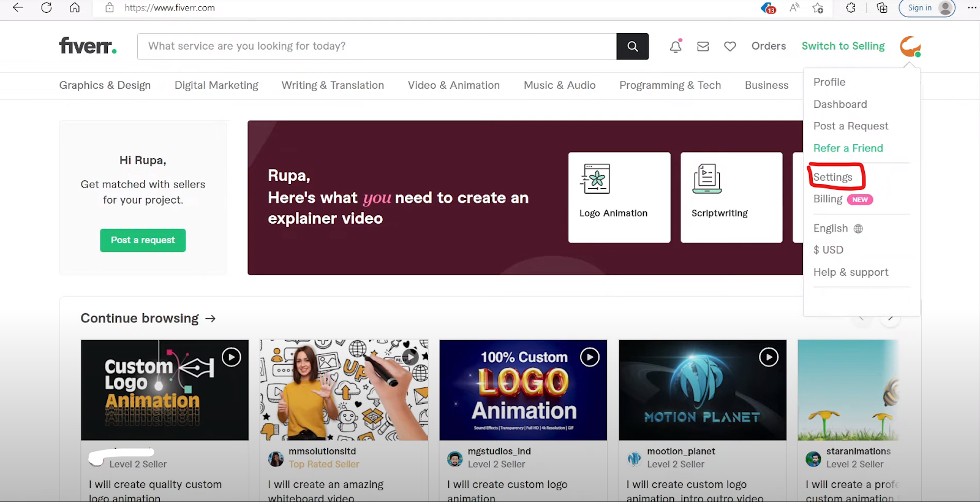Click the next carousel arrow

(891, 318)
